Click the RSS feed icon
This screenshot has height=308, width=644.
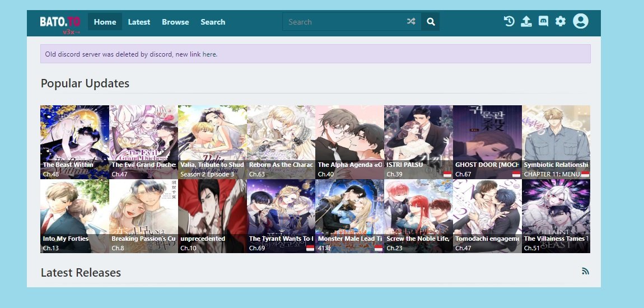tap(585, 271)
